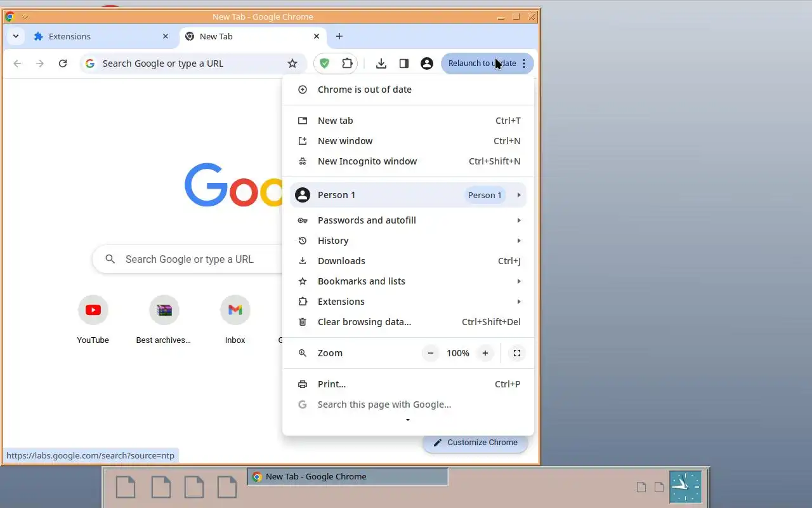Screen dimensions: 812x508
Task: Click the clock applet in the panel
Action: pos(685,487)
